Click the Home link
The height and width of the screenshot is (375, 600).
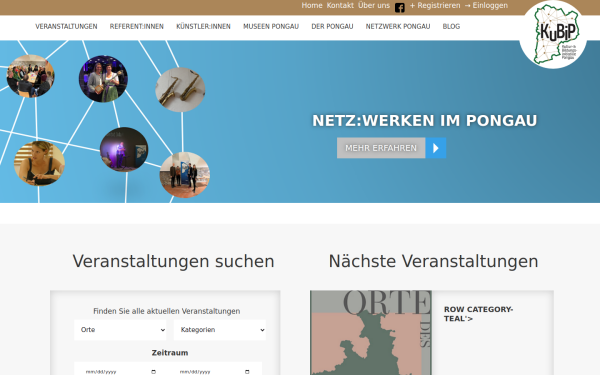point(312,5)
